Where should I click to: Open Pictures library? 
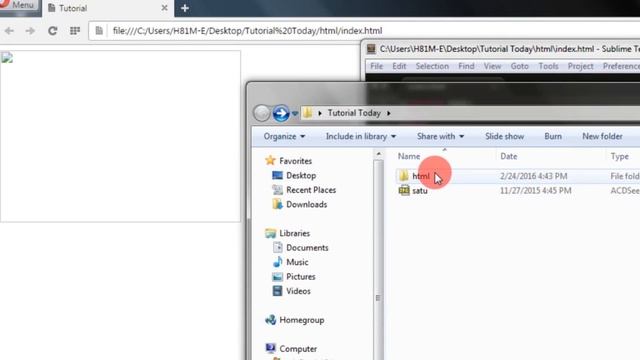point(301,277)
